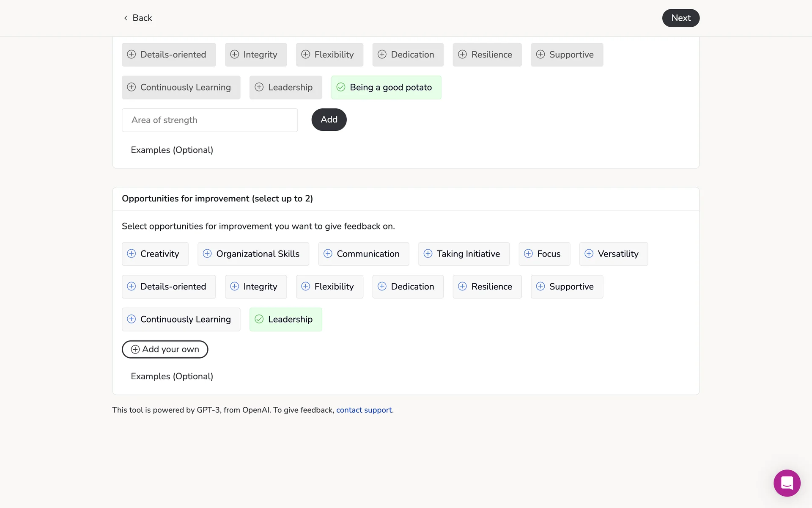The image size is (812, 508).
Task: Click plus icon on improvement Resilience chip
Action: pos(462,287)
